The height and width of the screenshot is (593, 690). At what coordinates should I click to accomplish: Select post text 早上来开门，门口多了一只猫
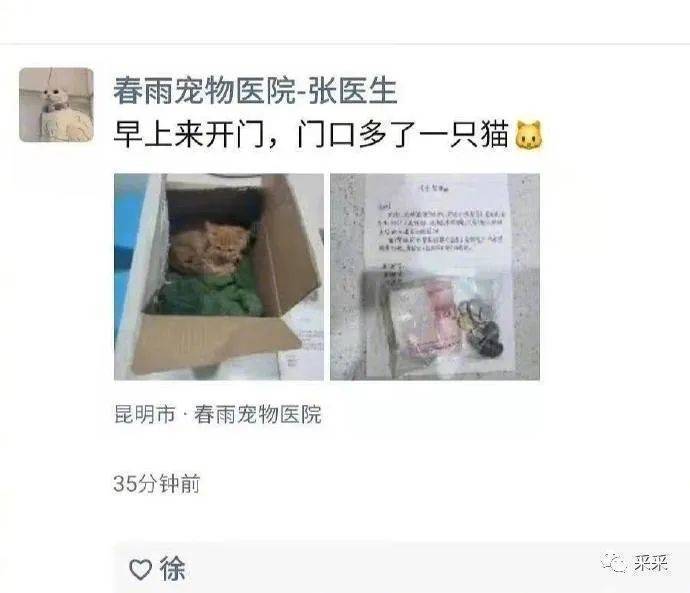tap(312, 135)
